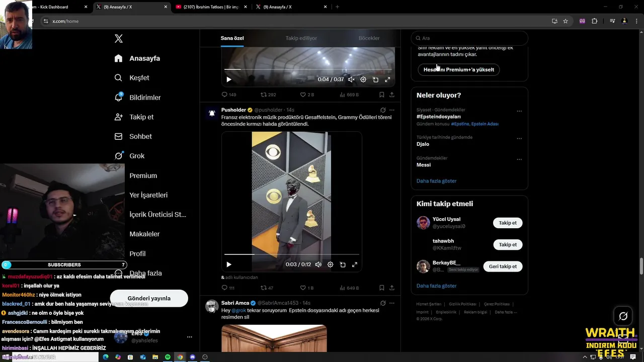This screenshot has width=644, height=362.
Task: Share Pusholder's post
Action: (392, 288)
